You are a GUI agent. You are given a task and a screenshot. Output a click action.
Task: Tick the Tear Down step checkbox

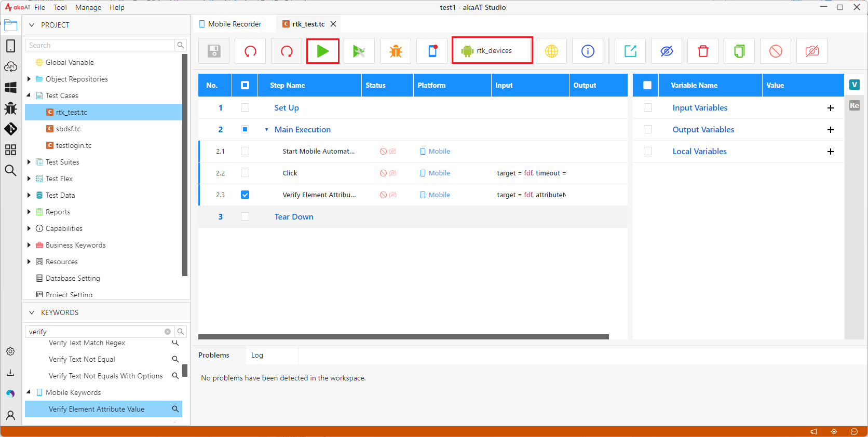tap(245, 216)
